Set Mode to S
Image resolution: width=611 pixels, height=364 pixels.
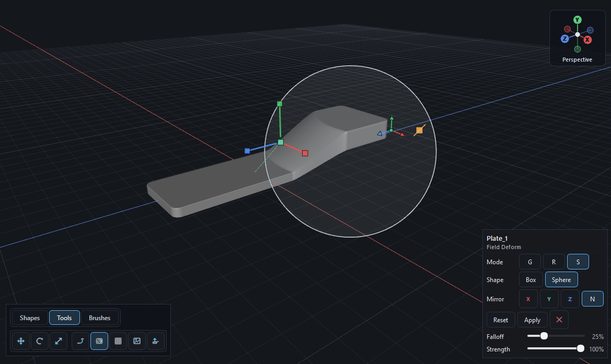pyautogui.click(x=578, y=262)
